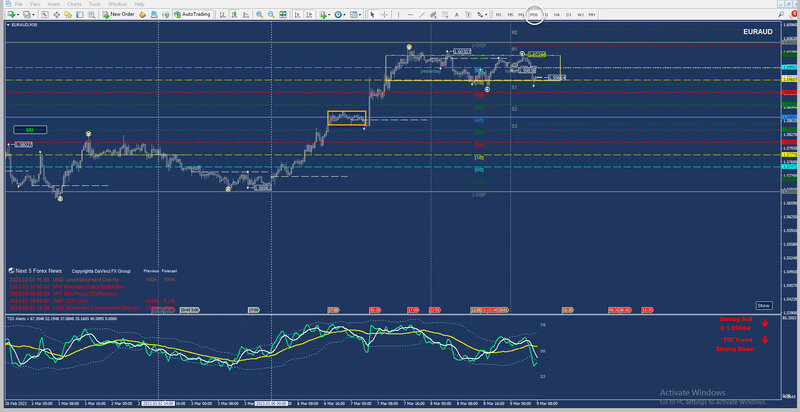Switch to the M5 timeframe
800x412 pixels.
point(510,14)
